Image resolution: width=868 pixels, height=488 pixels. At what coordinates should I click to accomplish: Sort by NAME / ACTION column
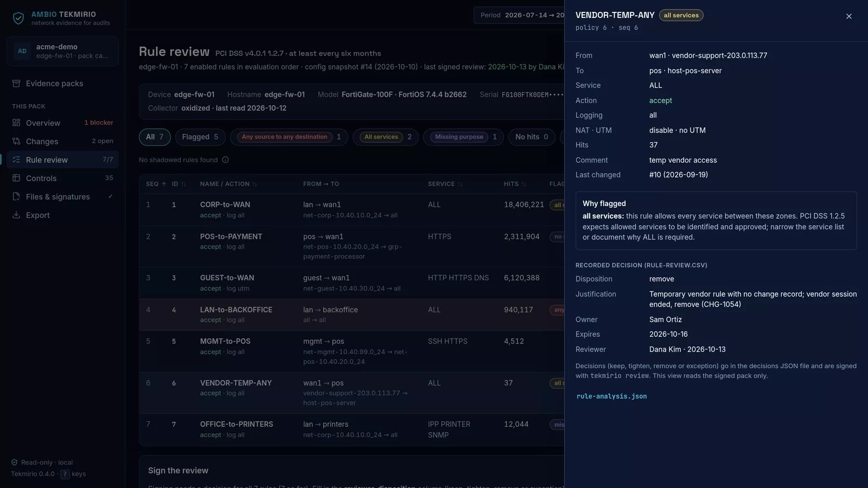coord(228,184)
